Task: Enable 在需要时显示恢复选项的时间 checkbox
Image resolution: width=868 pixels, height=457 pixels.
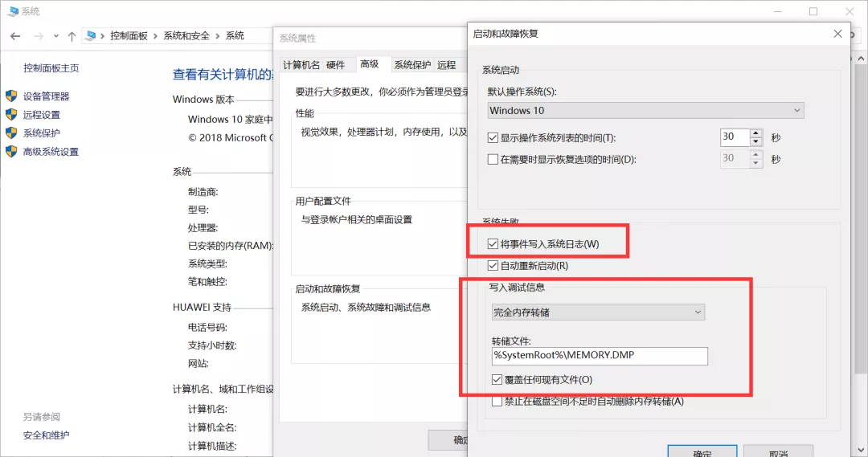Action: 493,159
